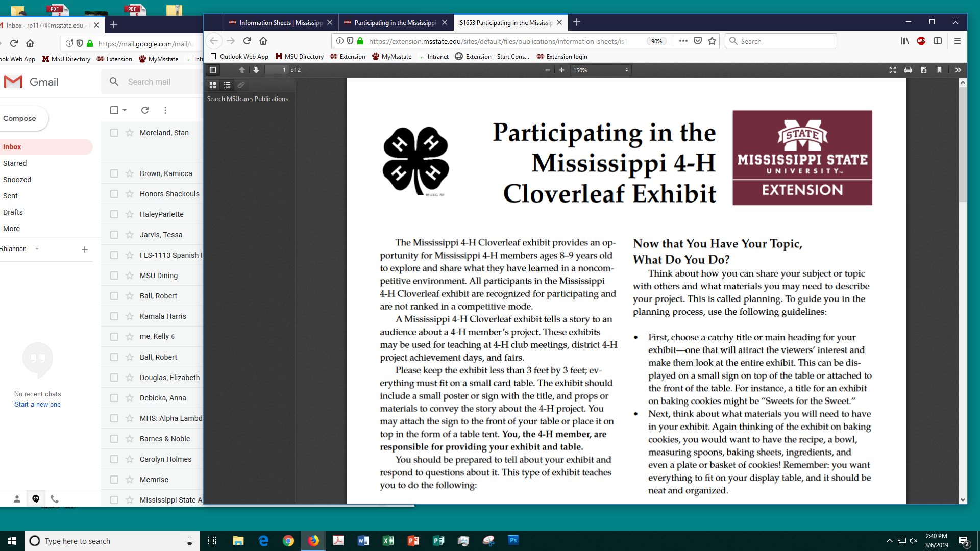The width and height of the screenshot is (980, 551).
Task: Toggle the PDF viewer sidebar
Action: pyautogui.click(x=213, y=70)
